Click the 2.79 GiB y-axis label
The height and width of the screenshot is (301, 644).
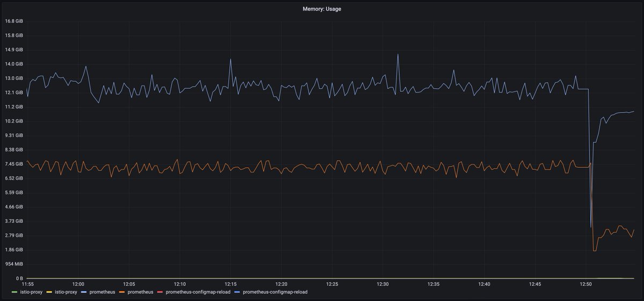tap(13, 235)
